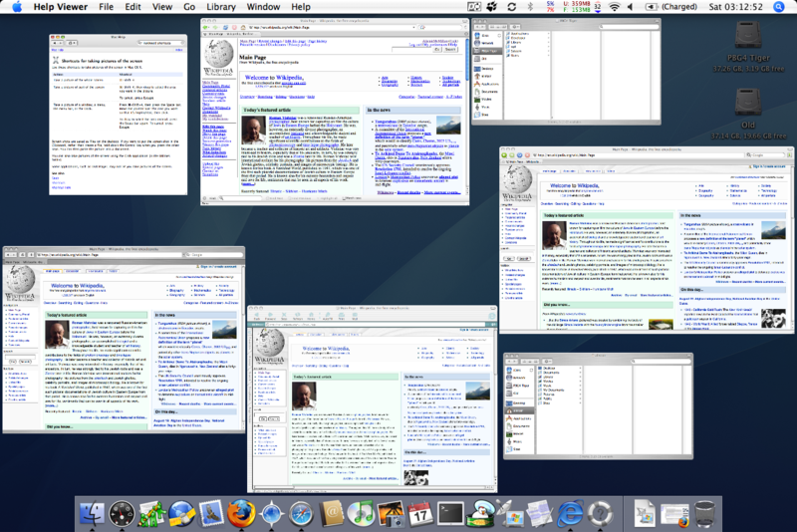Launch Dashboard from the dock

point(122,513)
